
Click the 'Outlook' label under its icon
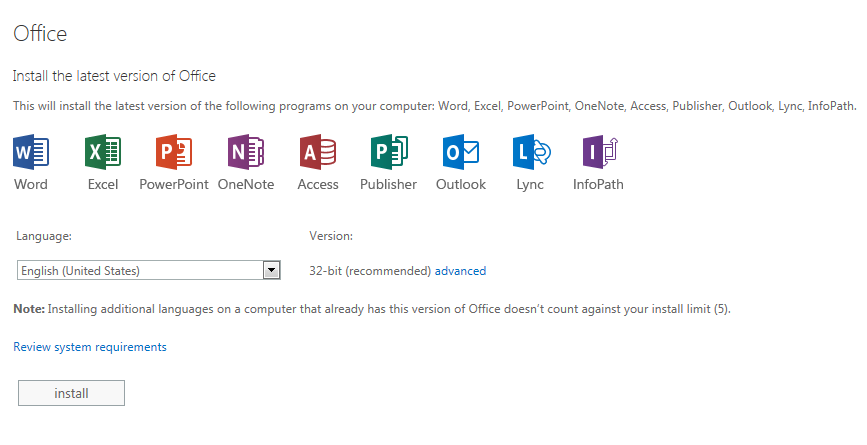coord(461,184)
